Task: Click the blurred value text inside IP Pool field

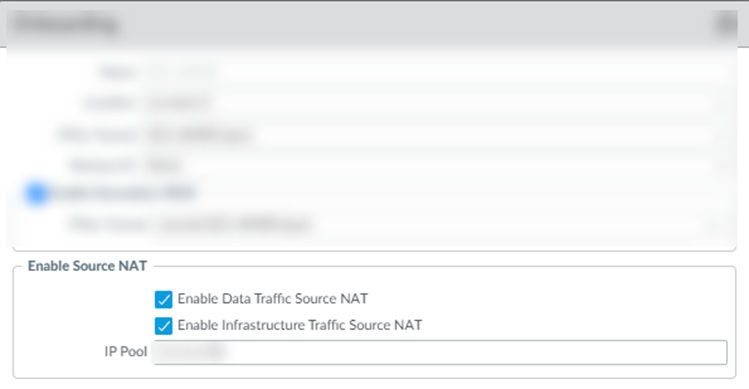Action: 191,352
